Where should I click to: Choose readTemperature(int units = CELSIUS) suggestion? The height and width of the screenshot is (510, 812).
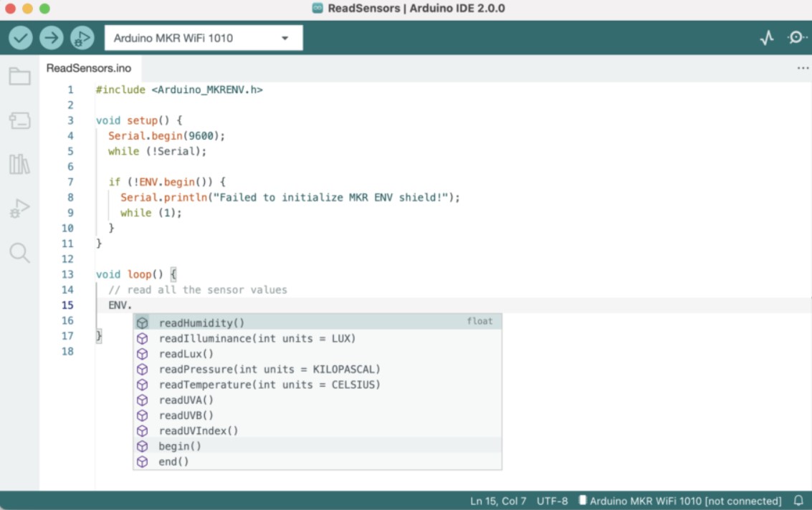click(x=317, y=385)
